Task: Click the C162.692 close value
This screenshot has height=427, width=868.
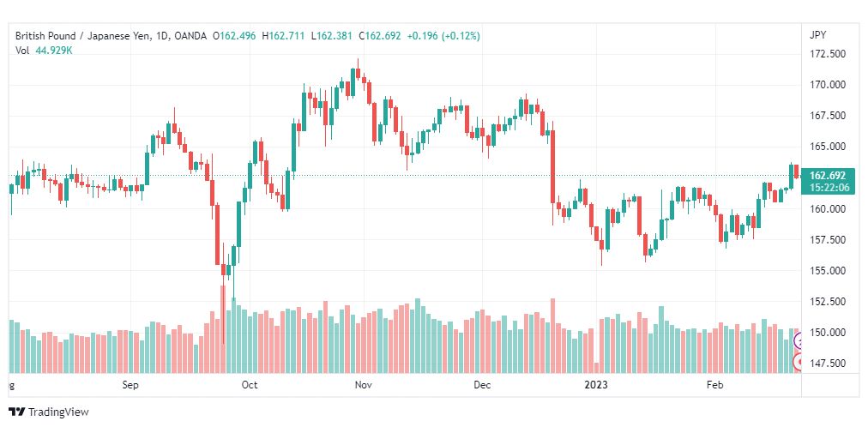Action: tap(379, 36)
